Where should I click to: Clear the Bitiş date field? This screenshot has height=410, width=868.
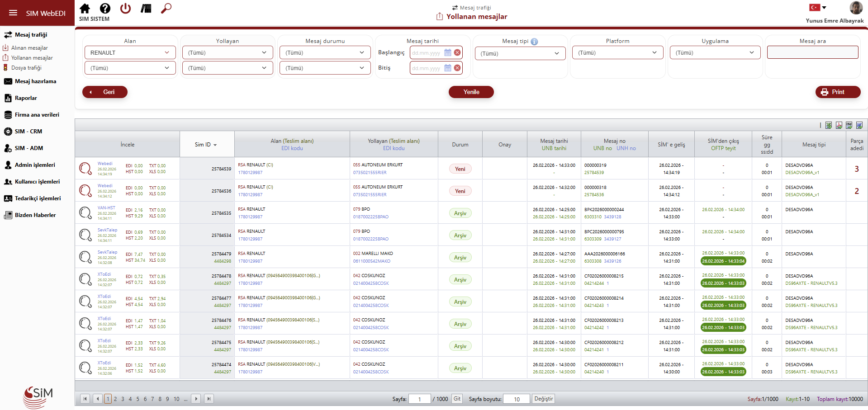point(457,68)
